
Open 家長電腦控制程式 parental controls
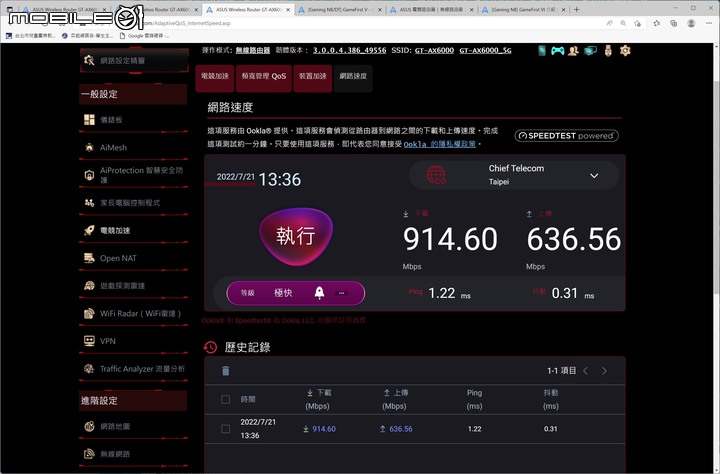(134, 203)
